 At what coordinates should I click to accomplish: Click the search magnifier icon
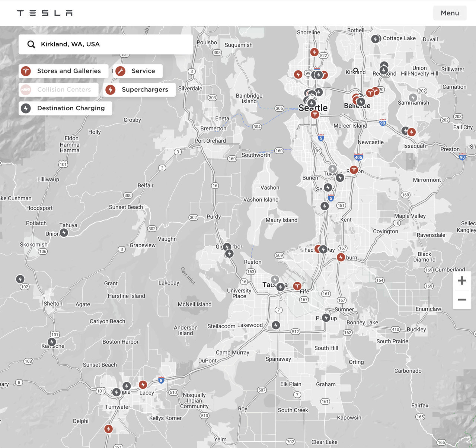tap(31, 44)
